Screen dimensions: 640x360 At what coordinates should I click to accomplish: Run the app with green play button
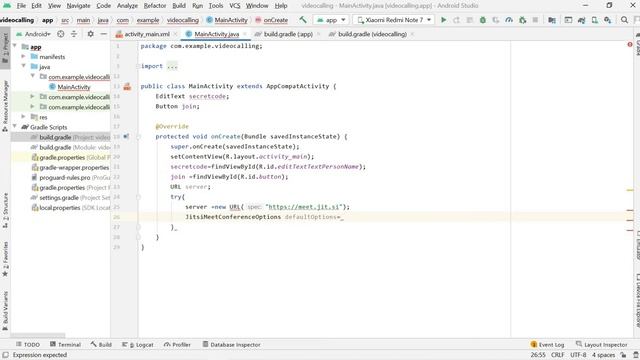443,20
